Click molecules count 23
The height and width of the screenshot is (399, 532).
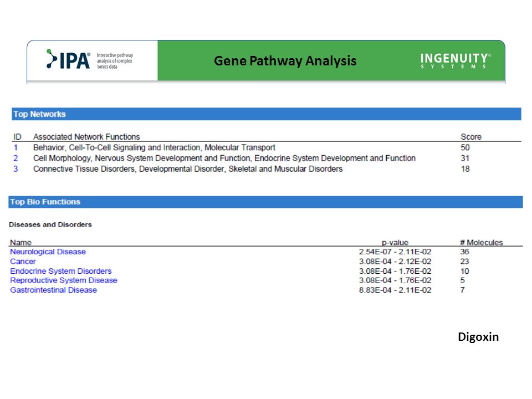pyautogui.click(x=464, y=262)
